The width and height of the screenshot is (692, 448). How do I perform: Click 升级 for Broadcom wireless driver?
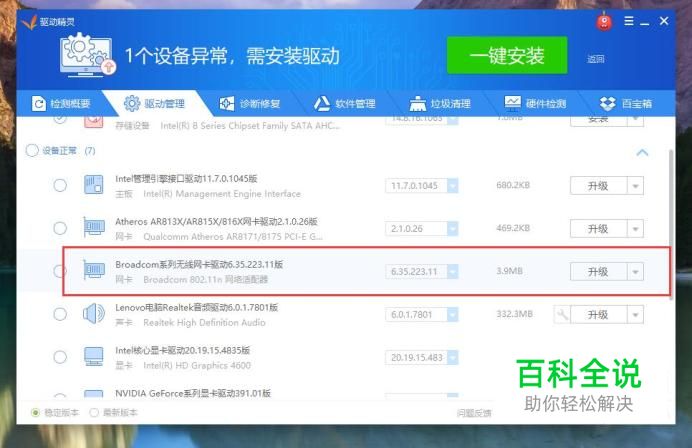tap(598, 271)
